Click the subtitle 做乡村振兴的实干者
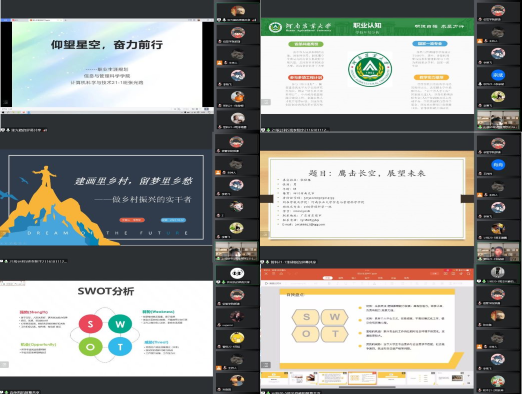522x394 pixels. tap(152, 199)
